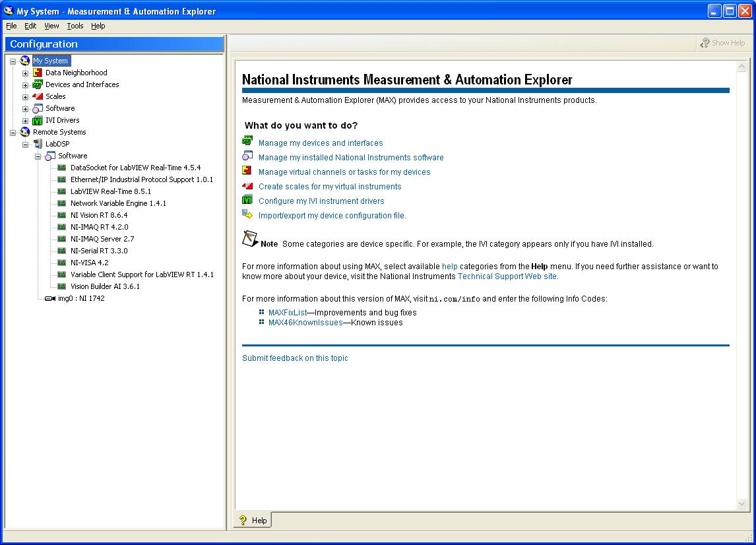756x545 pixels.
Task: Collapse the LabDSP node
Action: point(26,144)
